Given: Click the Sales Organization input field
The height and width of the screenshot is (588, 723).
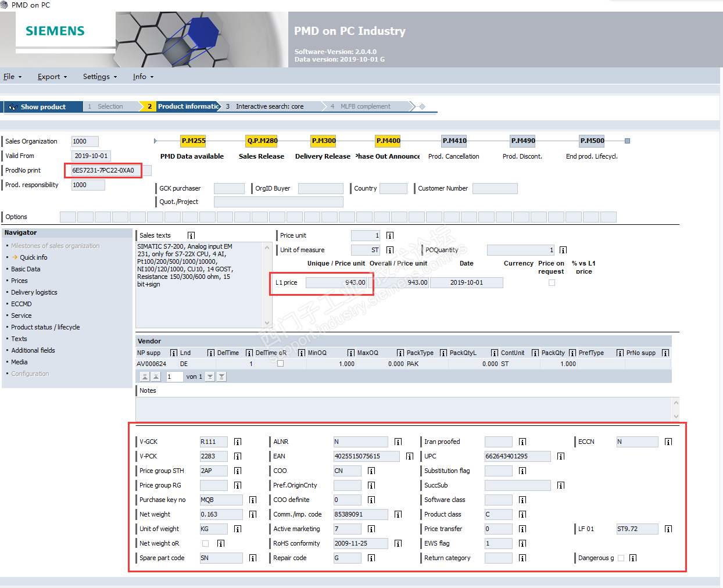Looking at the screenshot, I should click(85, 141).
